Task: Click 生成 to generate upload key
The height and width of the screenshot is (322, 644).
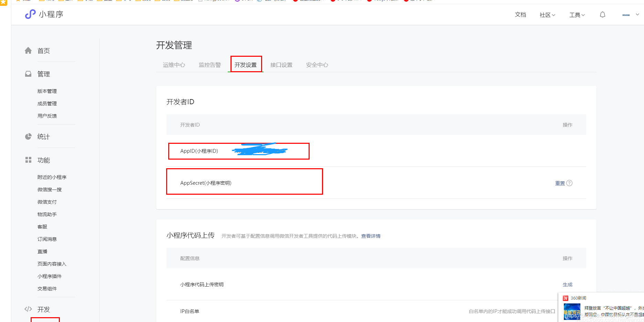Action: tap(568, 285)
